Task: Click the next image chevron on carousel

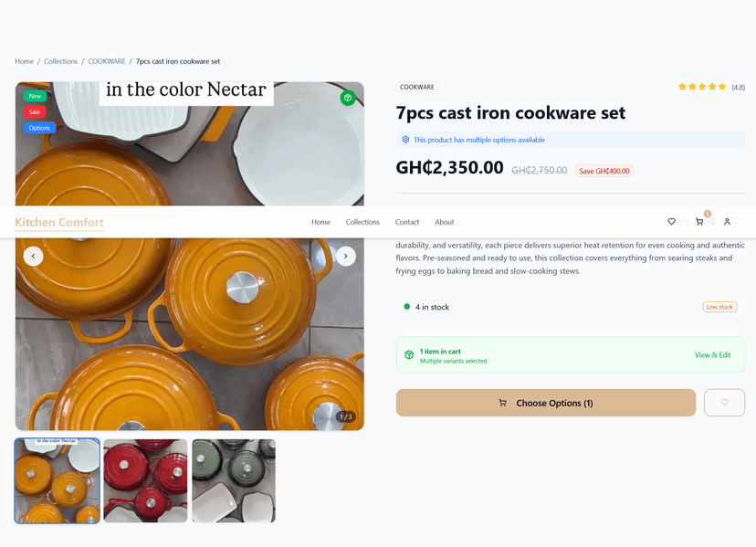Action: (x=346, y=257)
